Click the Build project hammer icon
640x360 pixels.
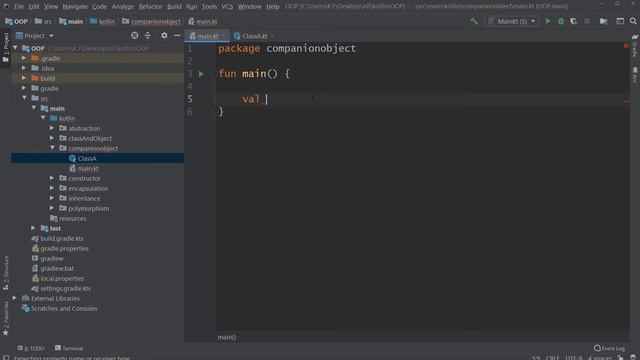click(474, 21)
